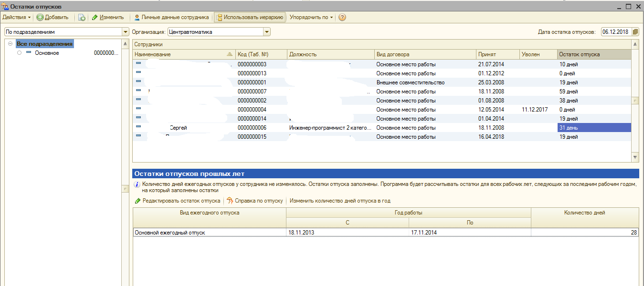Screen dimensions: 644x286
Task: Click Изменить количество дней отпуска в год
Action: pos(340,201)
